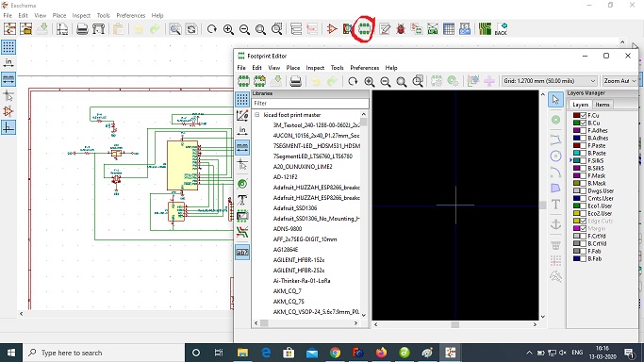Open Footprint Editor File menu
Screen dimensions: 644x362
241,67
